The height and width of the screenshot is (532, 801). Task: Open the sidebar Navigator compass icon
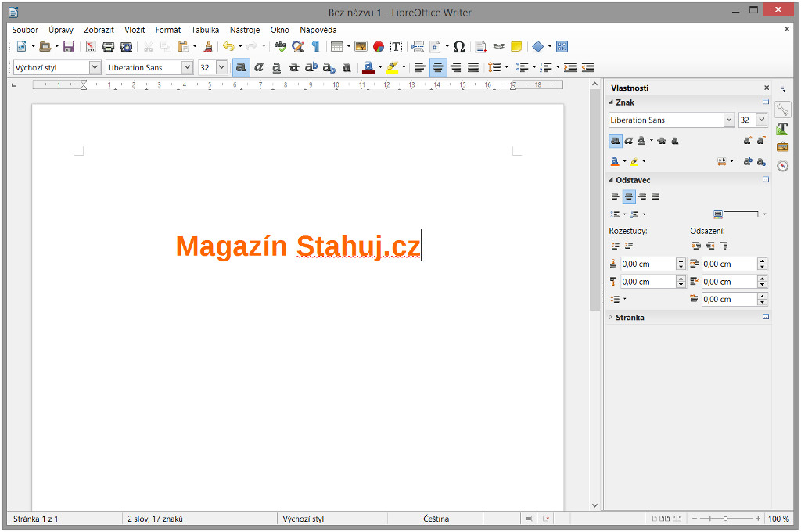click(782, 166)
